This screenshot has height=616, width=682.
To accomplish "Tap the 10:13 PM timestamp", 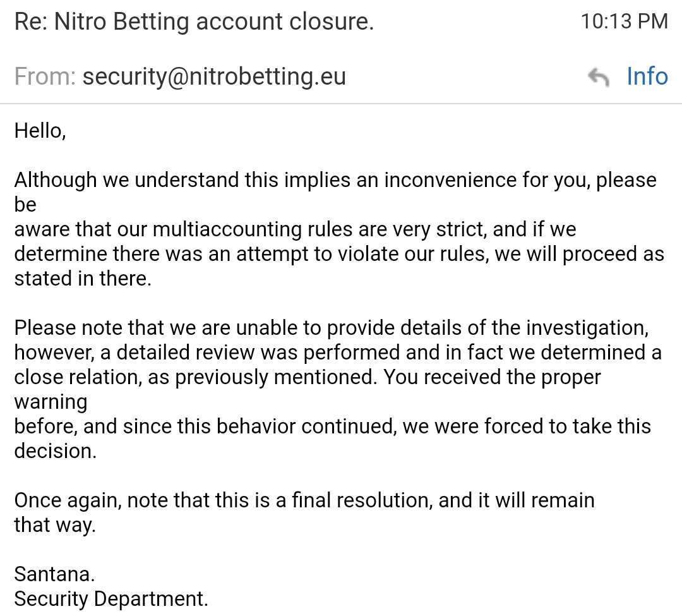I will point(624,21).
